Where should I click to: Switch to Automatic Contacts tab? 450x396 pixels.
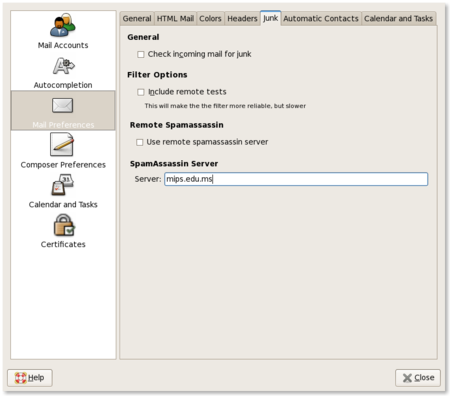pyautogui.click(x=321, y=19)
